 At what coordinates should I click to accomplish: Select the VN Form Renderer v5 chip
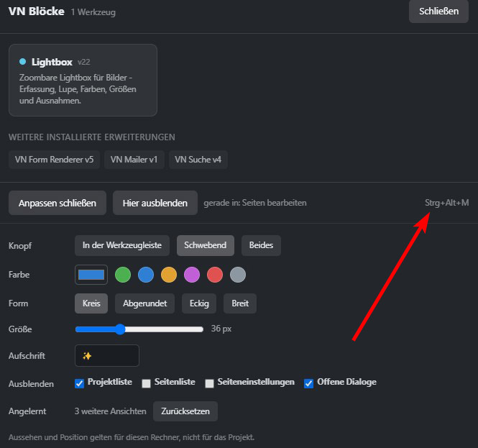tap(54, 160)
